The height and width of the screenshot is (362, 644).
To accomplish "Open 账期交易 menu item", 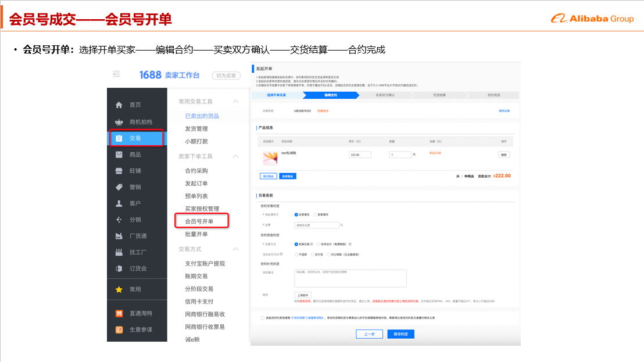I will tap(196, 276).
